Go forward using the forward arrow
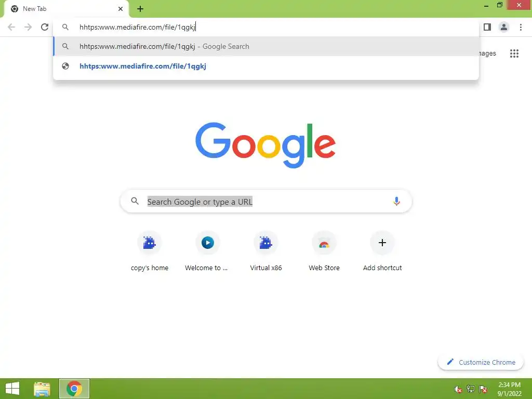The width and height of the screenshot is (532, 399). 28,27
